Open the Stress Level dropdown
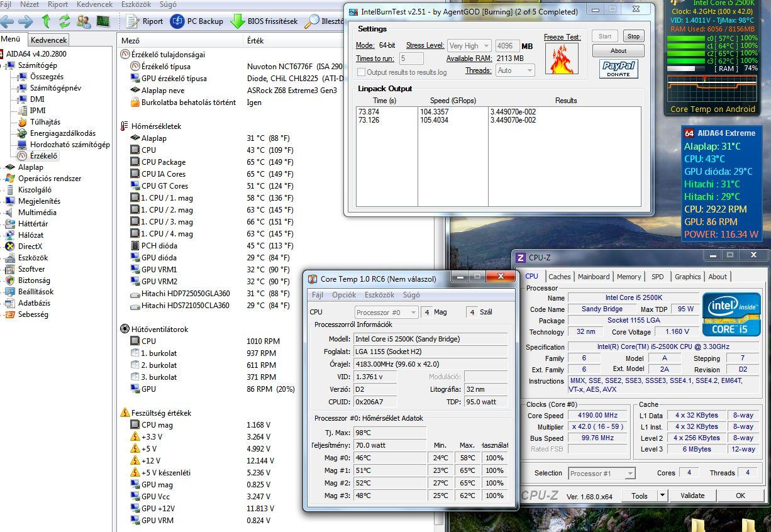771x532 pixels. pyautogui.click(x=469, y=46)
